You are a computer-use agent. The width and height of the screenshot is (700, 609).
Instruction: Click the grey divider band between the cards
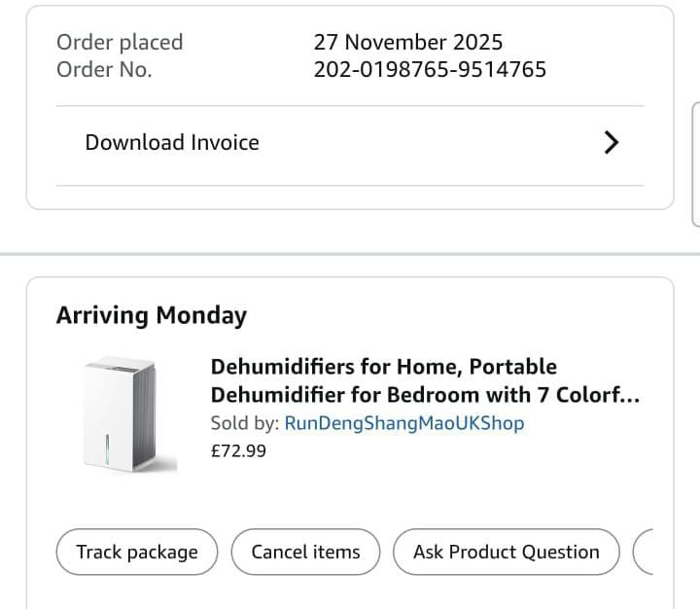(x=350, y=254)
